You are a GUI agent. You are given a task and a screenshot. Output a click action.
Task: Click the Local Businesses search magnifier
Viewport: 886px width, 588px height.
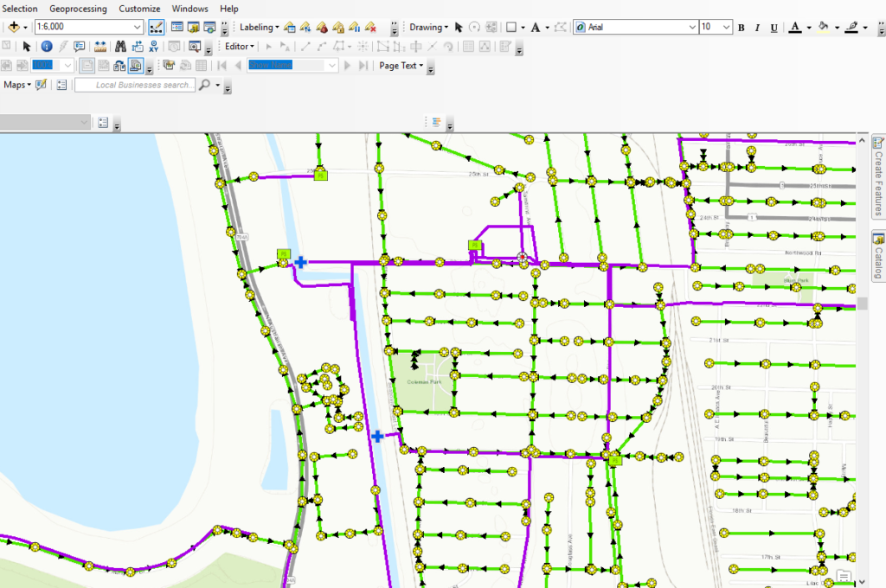(x=205, y=85)
